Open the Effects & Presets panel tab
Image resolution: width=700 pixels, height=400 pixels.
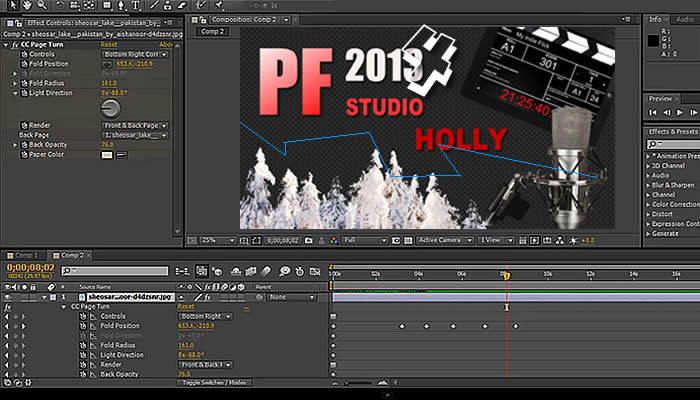tap(673, 132)
